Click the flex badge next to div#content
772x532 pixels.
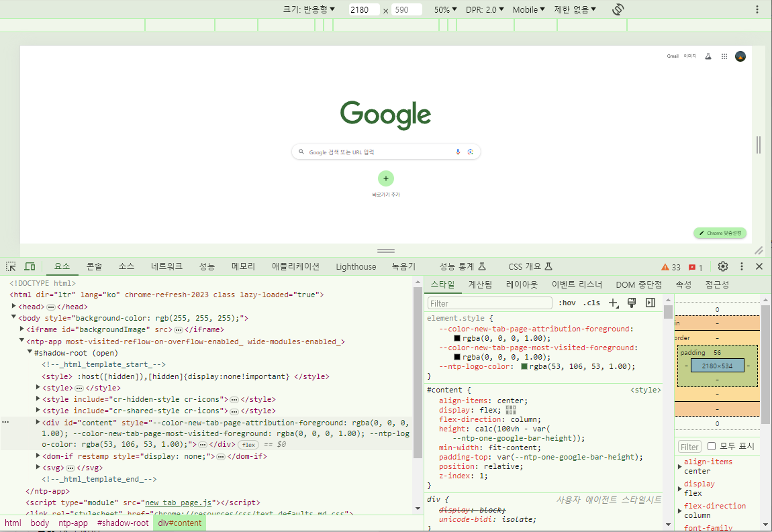(248, 444)
